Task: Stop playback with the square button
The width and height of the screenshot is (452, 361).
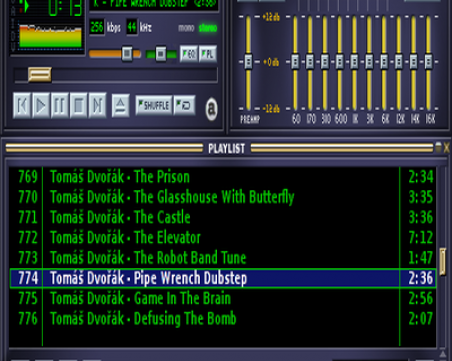Action: click(79, 106)
